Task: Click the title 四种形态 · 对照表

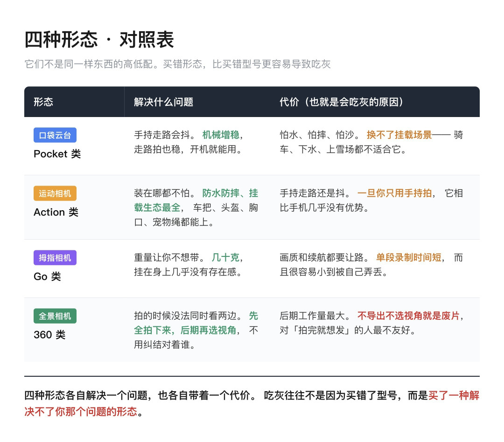Action: click(x=99, y=40)
